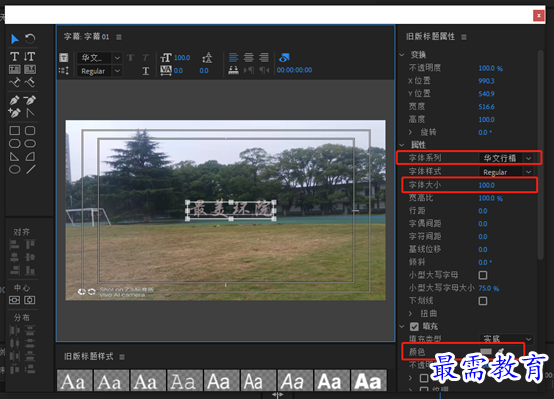Select the Rotation tool

(x=30, y=38)
